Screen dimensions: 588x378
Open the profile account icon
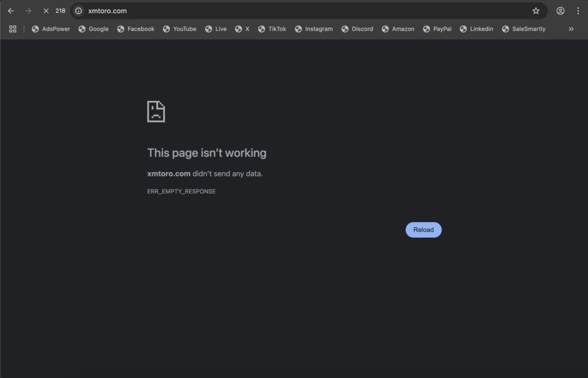point(560,11)
